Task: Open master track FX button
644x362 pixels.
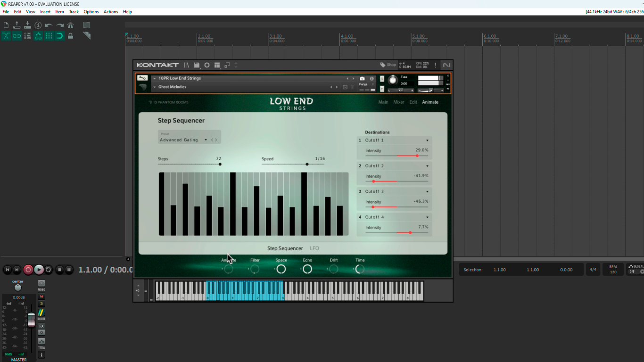Action: (41, 326)
